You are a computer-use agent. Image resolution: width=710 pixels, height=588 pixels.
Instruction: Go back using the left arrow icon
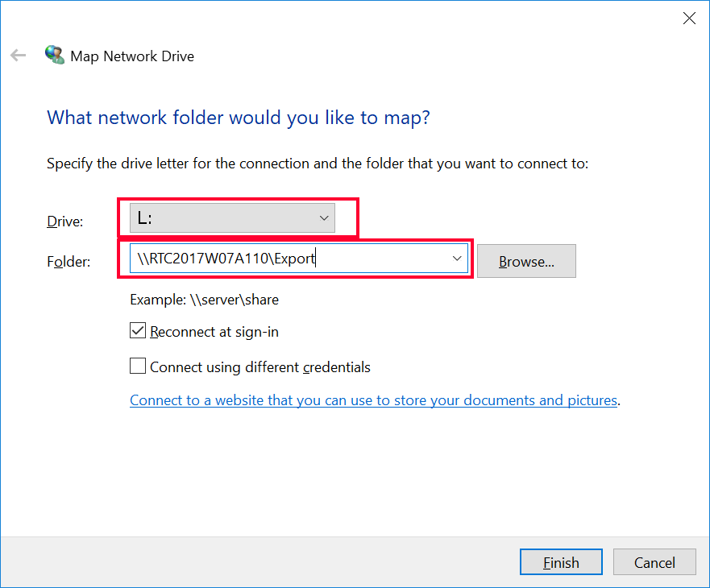tap(18, 56)
